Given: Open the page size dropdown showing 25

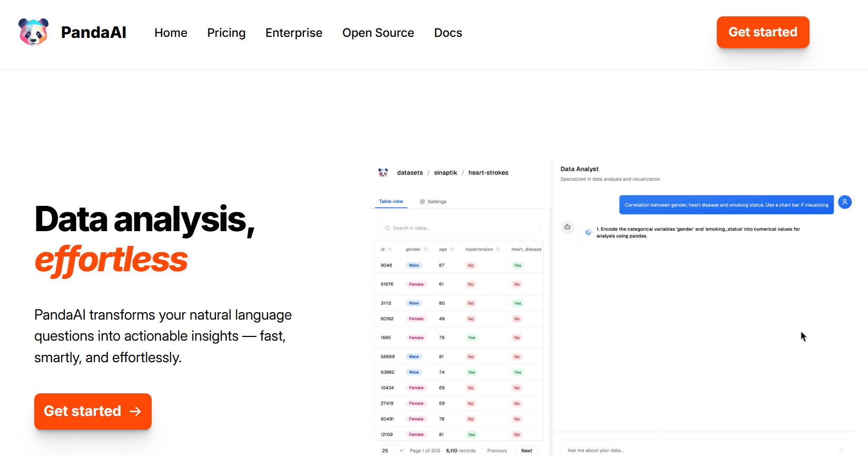Looking at the screenshot, I should [x=392, y=451].
